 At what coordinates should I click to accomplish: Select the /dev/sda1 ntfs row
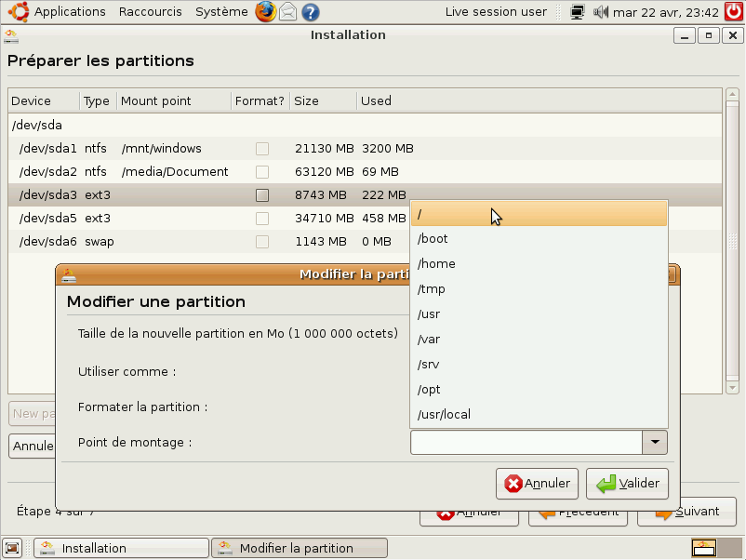tap(365, 149)
